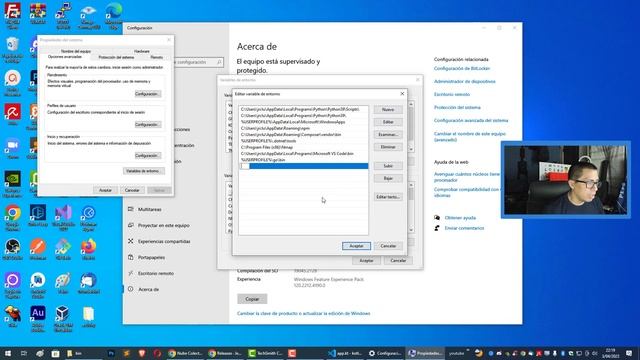
Task: Open Administrador de dispositivos link
Action: (x=464, y=82)
